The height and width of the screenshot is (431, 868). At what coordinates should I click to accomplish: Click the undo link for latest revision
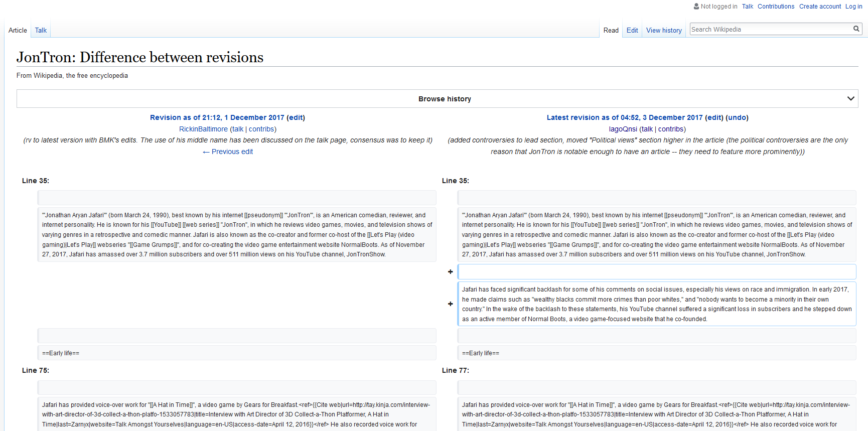(x=737, y=117)
